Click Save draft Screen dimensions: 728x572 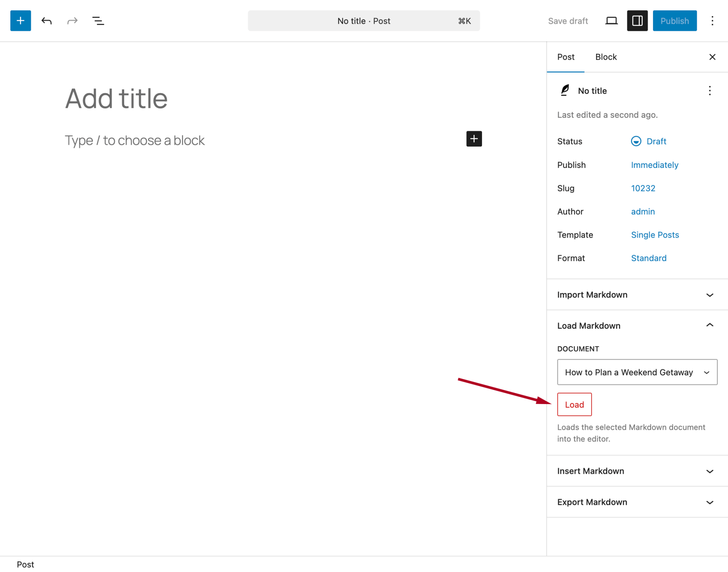point(568,21)
